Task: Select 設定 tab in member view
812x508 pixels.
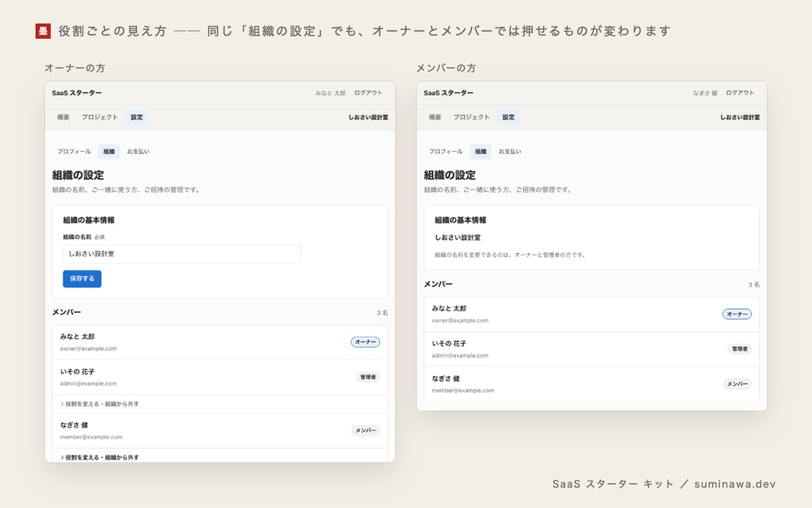Action: (x=508, y=117)
